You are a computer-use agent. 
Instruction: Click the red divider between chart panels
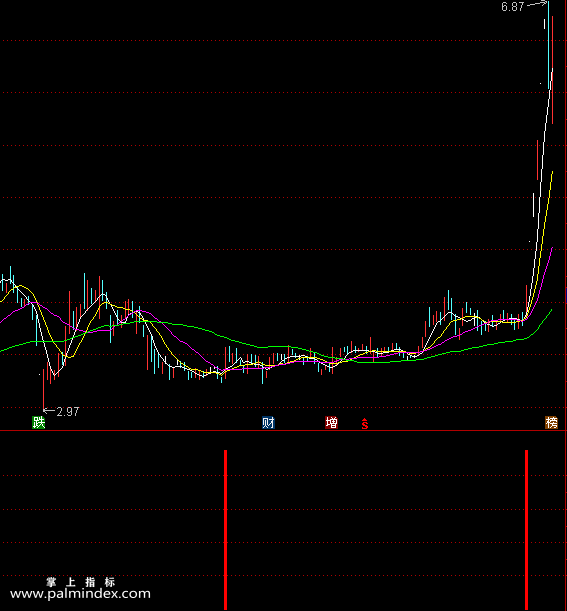[283, 431]
